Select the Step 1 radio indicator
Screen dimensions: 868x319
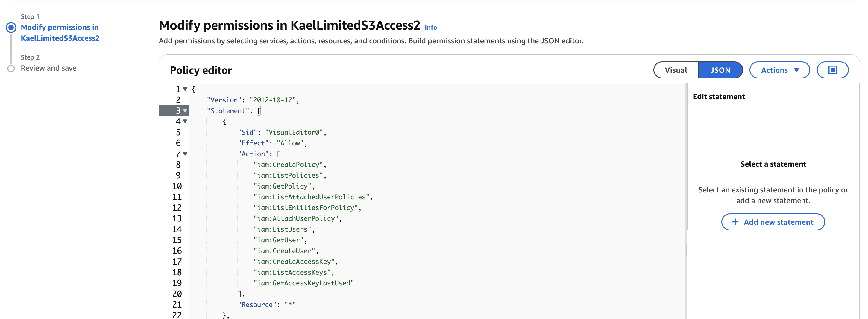11,28
